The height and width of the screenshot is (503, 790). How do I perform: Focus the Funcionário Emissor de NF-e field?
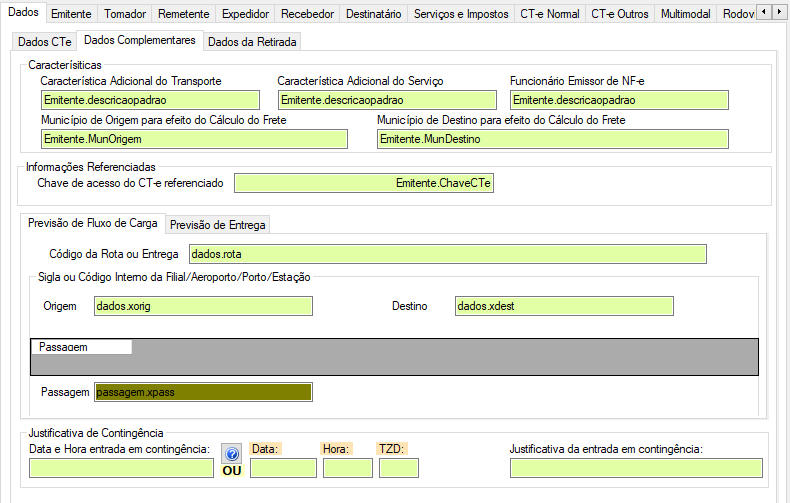[x=619, y=100]
